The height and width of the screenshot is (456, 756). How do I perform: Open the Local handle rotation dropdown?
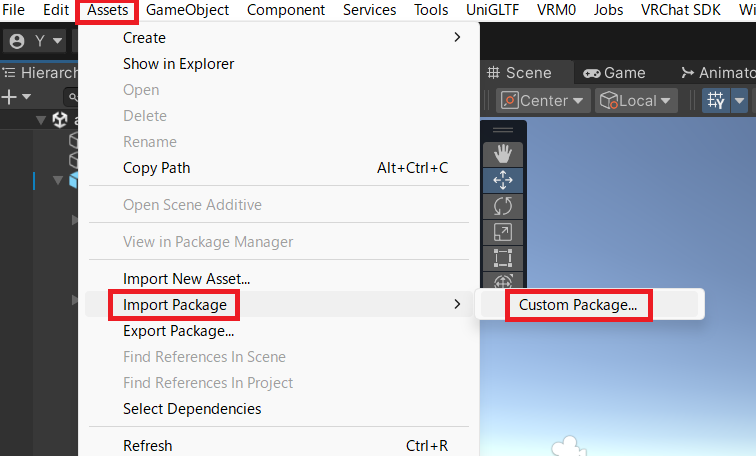[636, 100]
